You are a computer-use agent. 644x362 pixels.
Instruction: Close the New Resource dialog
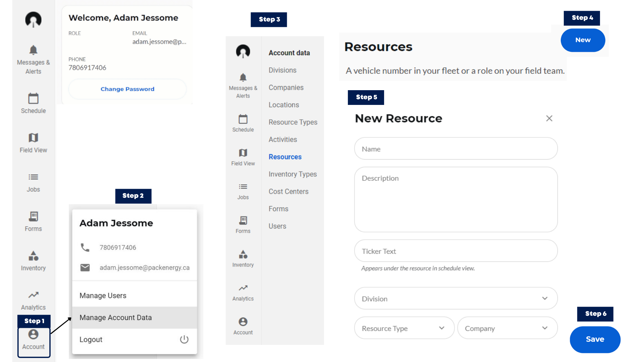pyautogui.click(x=549, y=118)
